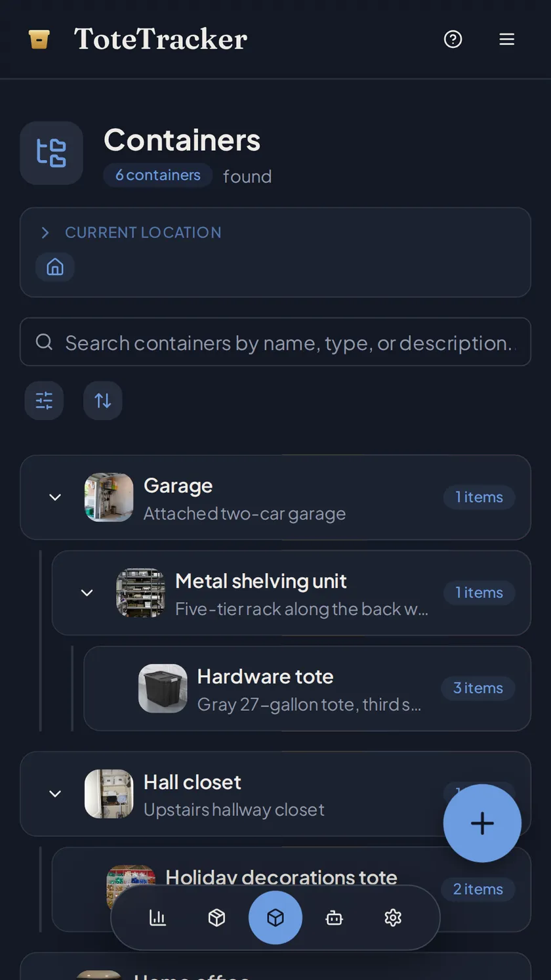Open the Hardware tote thumbnail
This screenshot has width=551, height=980.
tap(163, 689)
